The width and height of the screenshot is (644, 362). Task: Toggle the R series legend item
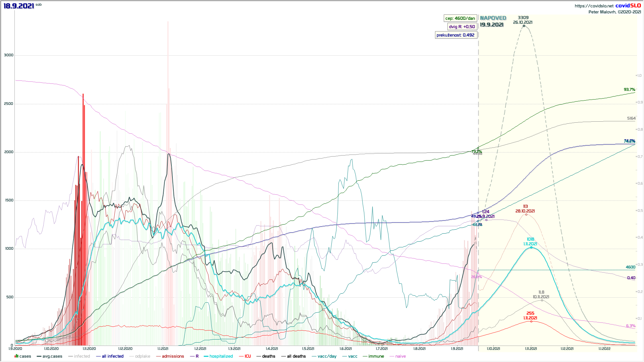pos(197,356)
